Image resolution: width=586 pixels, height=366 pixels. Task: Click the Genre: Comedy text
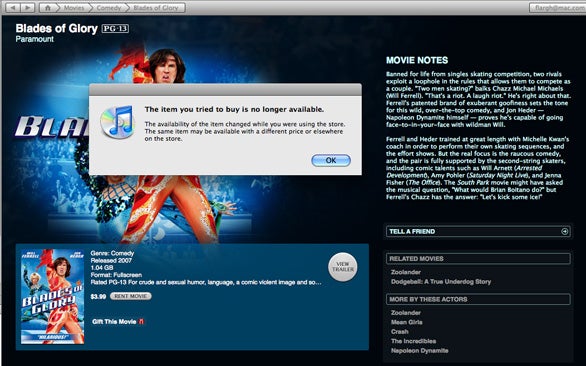coord(112,253)
